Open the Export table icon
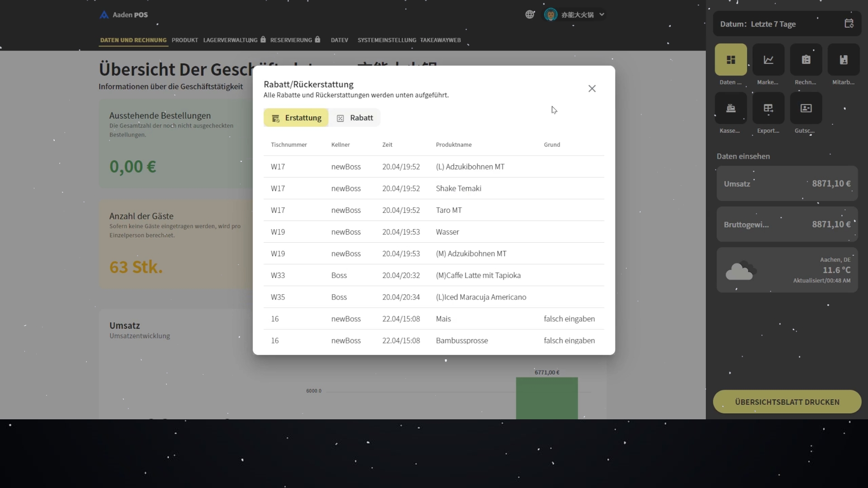The height and width of the screenshot is (488, 868). [x=768, y=108]
